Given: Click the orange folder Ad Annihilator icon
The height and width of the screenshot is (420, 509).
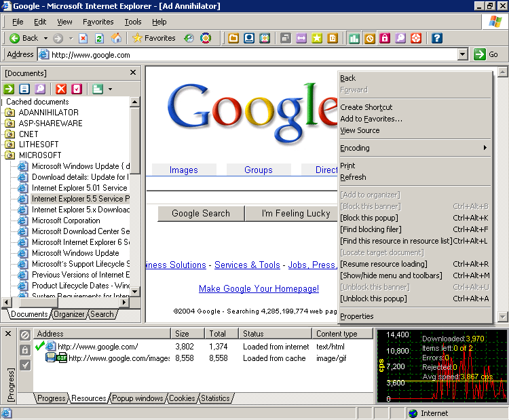Looking at the screenshot, I should (233, 38).
